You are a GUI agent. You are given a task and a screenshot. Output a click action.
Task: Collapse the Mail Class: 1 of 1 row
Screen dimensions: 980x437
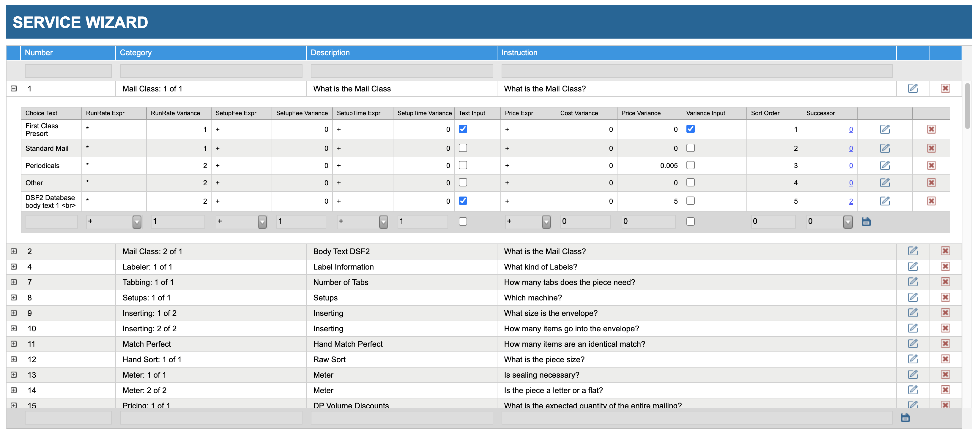[14, 88]
